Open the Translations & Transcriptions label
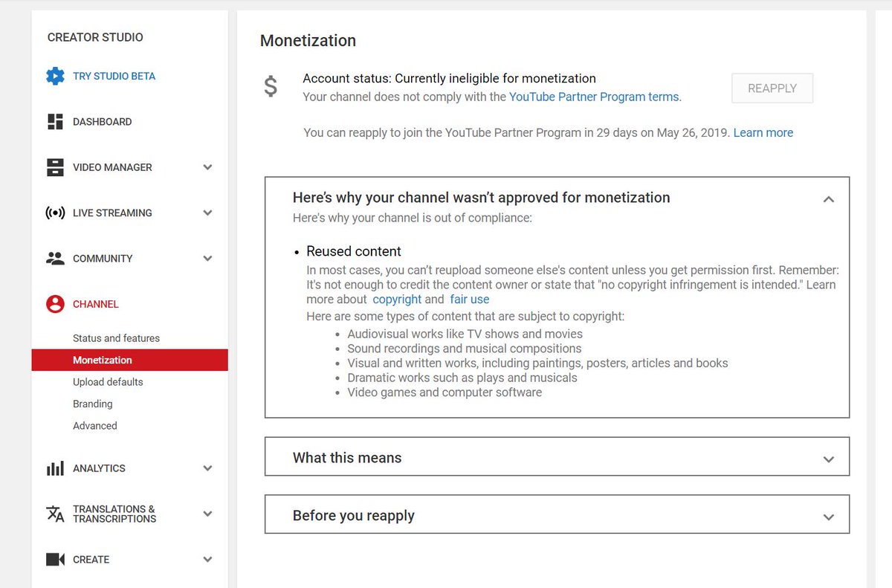The image size is (892, 588). pos(114,514)
